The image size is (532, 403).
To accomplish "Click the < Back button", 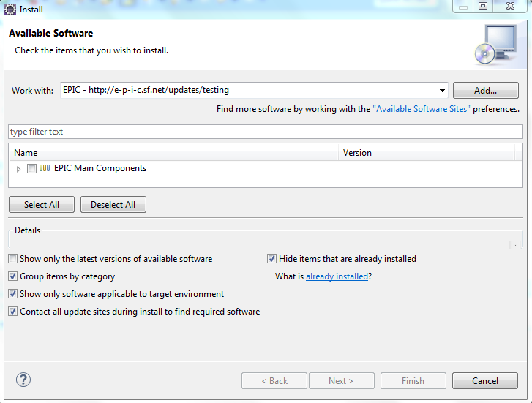I will (274, 380).
